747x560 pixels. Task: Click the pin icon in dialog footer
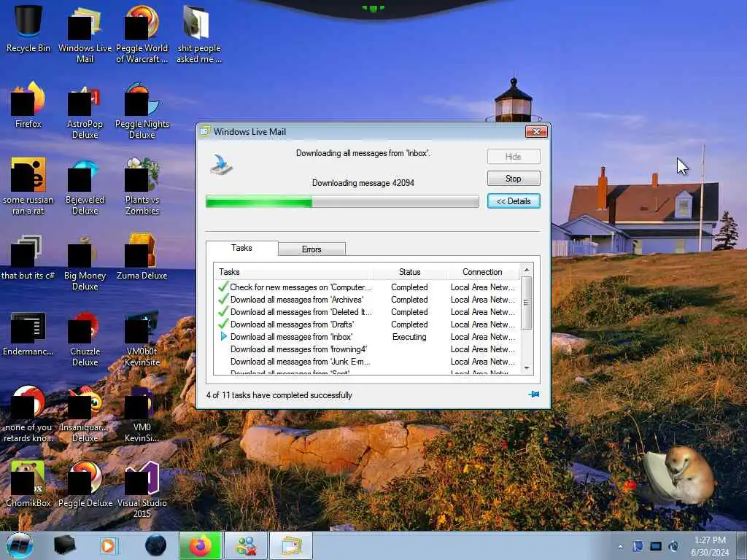(533, 394)
